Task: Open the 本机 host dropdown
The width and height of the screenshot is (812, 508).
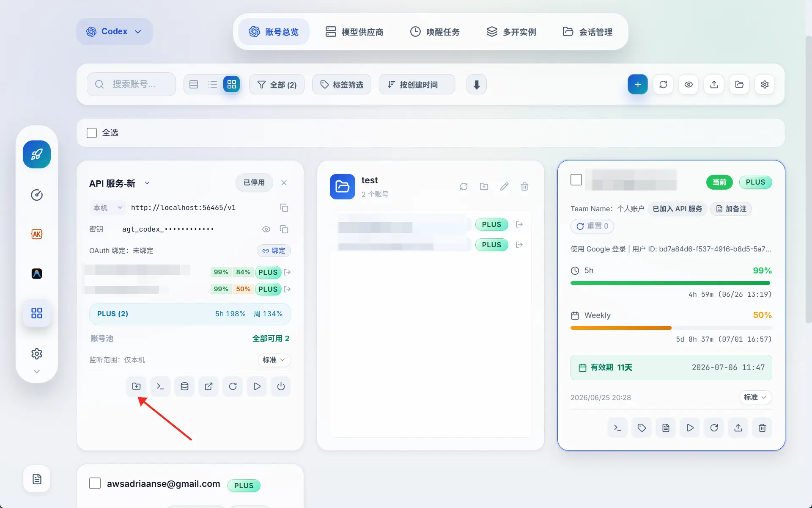Action: 108,208
